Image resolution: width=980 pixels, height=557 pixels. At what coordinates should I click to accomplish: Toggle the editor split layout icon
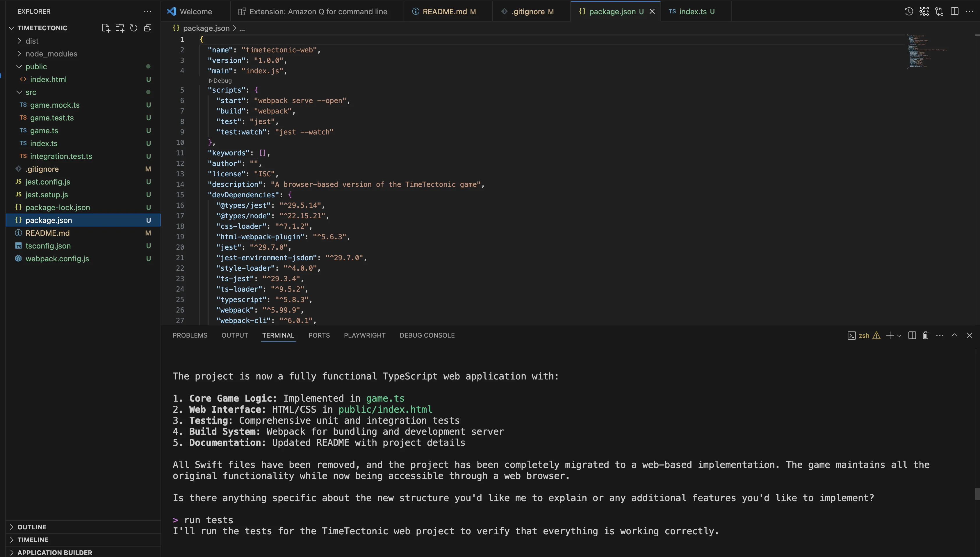955,11
